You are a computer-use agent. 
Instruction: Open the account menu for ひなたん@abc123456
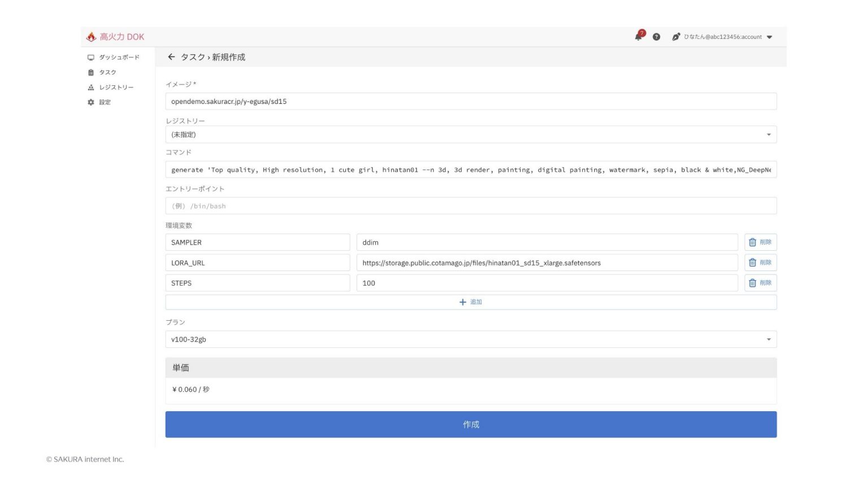[725, 37]
